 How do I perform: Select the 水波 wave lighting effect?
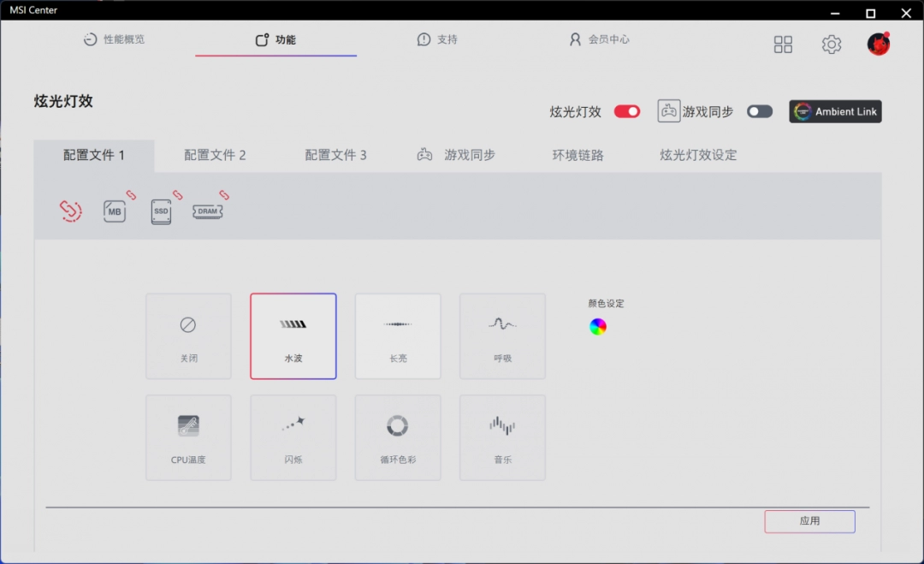[293, 335]
